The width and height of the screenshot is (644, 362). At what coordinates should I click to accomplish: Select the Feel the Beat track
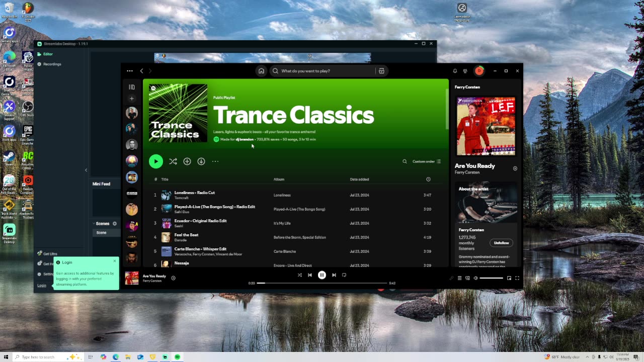(186, 235)
